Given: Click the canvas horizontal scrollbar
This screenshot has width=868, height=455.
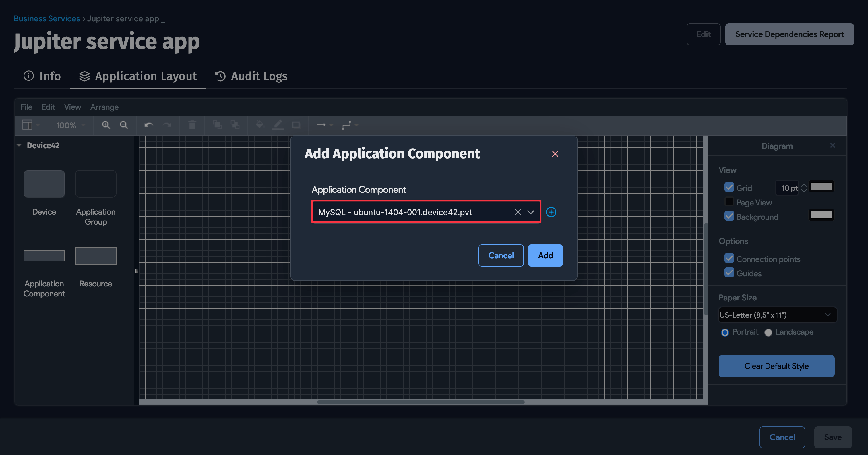Looking at the screenshot, I should [421, 402].
